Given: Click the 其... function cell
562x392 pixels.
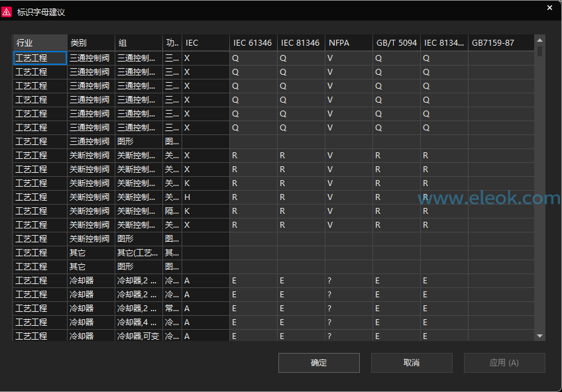Looking at the screenshot, I should point(172,253).
